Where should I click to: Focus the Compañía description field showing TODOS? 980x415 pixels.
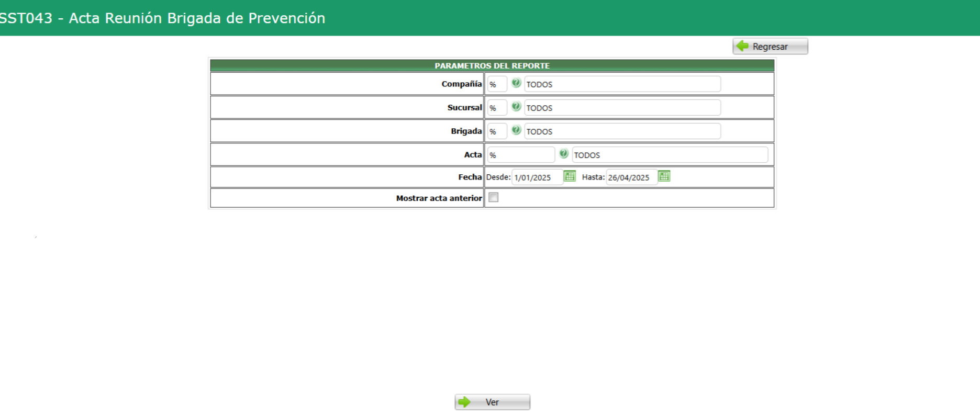point(622,84)
